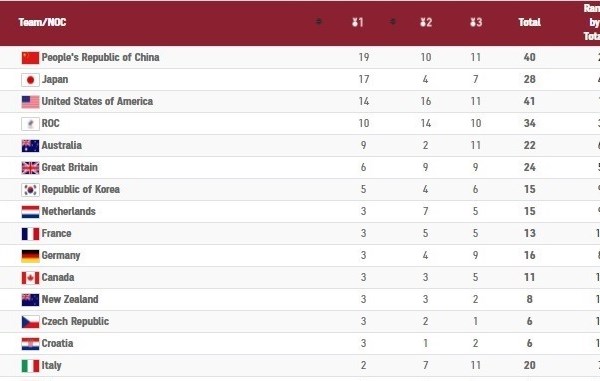Image resolution: width=600 pixels, height=381 pixels.
Task: Click the Australia flag icon
Action: click(30, 146)
